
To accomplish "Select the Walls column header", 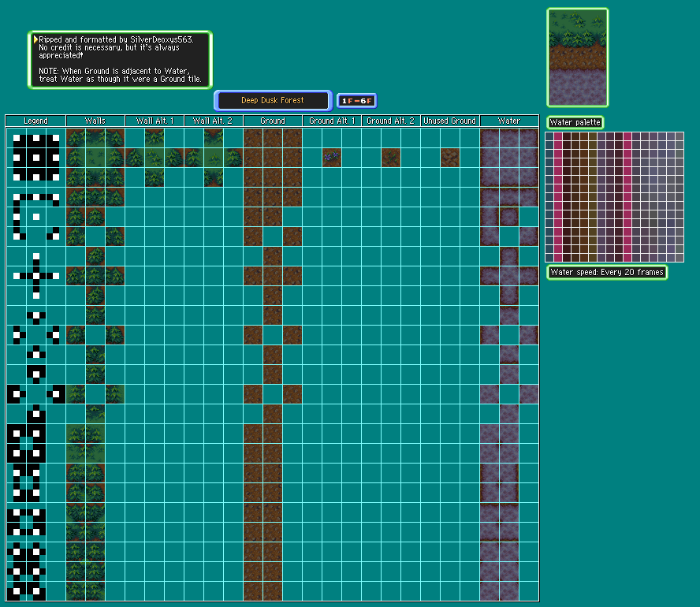I will (95, 121).
